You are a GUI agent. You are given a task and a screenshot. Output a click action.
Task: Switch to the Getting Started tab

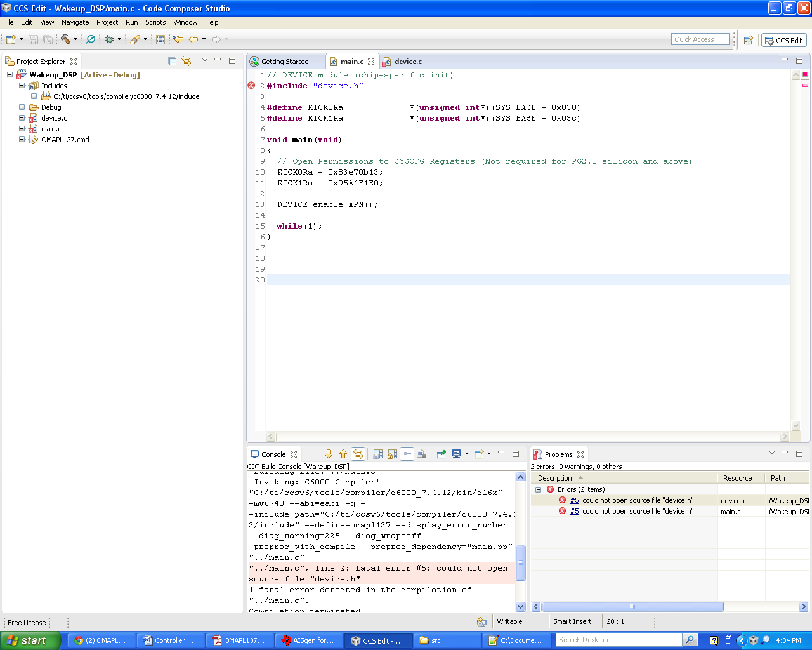[x=285, y=62]
